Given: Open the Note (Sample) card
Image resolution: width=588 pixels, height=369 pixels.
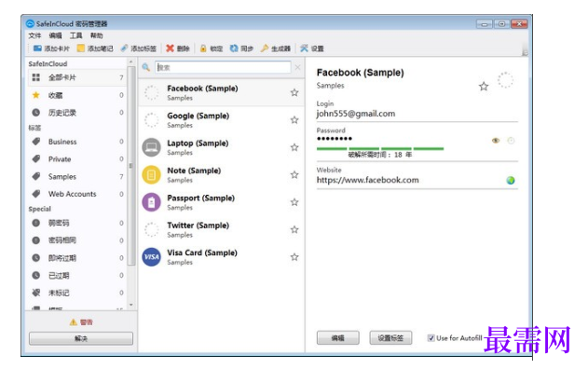Looking at the screenshot, I should point(221,175).
